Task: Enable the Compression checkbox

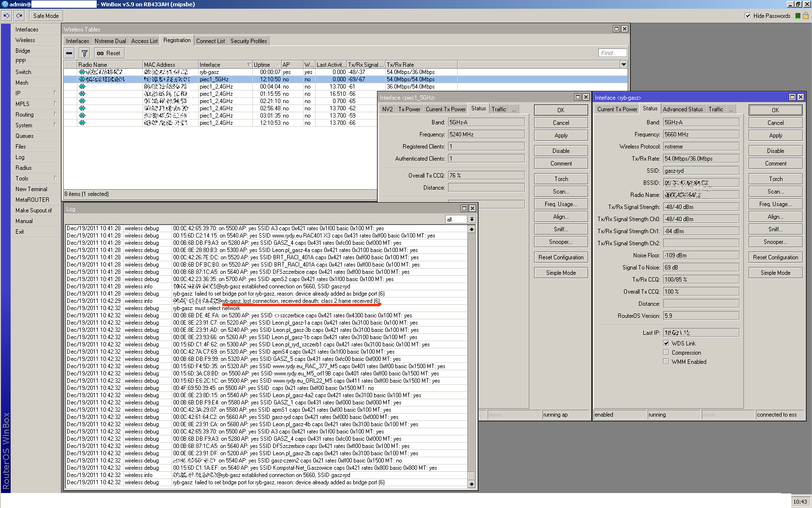Action: [666, 352]
